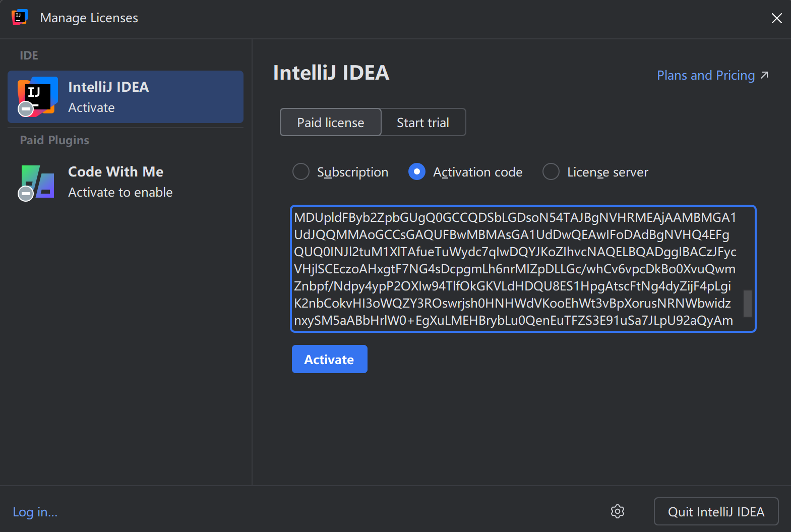Click the code line starting with nxySM5aABbHrlW0
Image resolution: width=791 pixels, height=532 pixels.
tap(513, 320)
